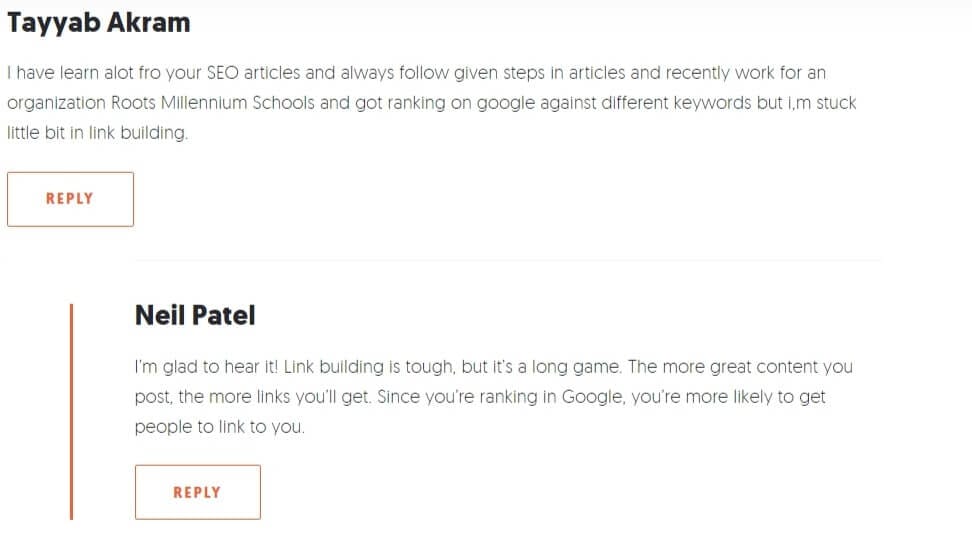
Task: Open Tayyab Akram commenter name
Action: pos(99,24)
